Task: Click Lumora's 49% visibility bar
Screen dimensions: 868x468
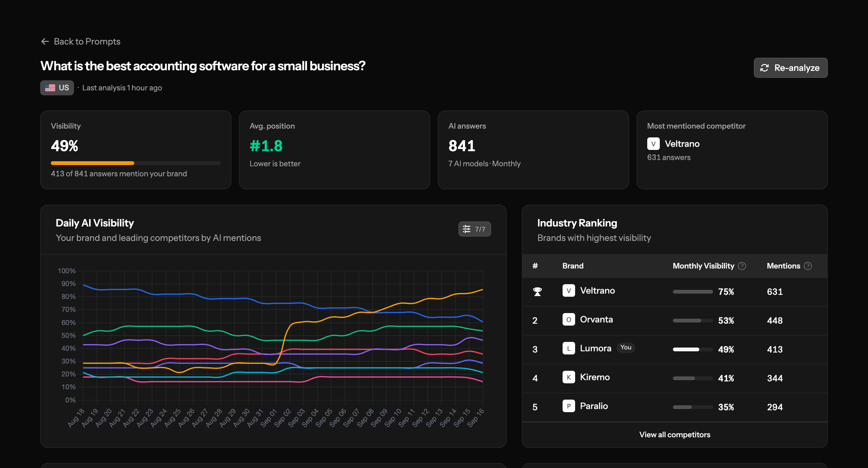Action: coord(692,349)
